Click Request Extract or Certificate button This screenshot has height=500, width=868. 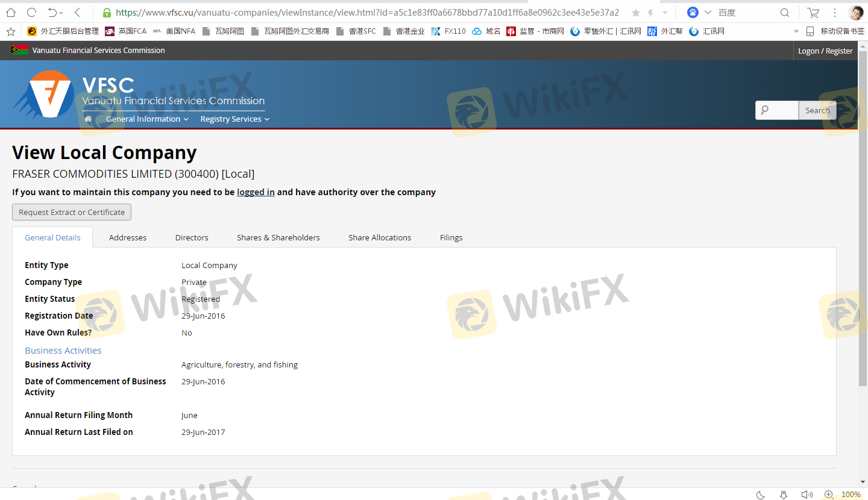pos(72,212)
